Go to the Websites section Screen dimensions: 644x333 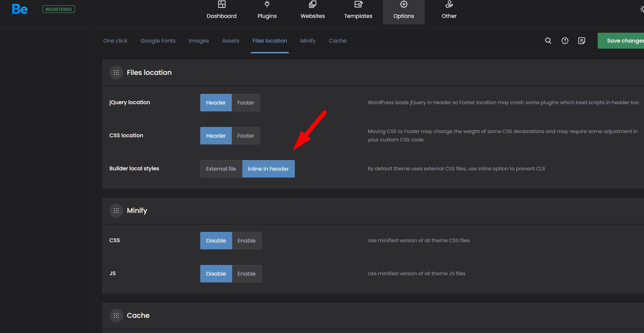point(313,11)
